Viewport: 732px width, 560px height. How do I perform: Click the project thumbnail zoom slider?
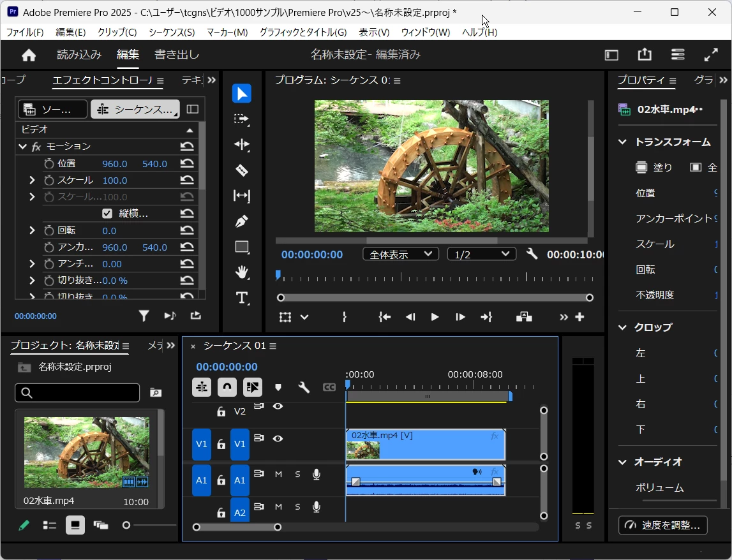pos(126,525)
